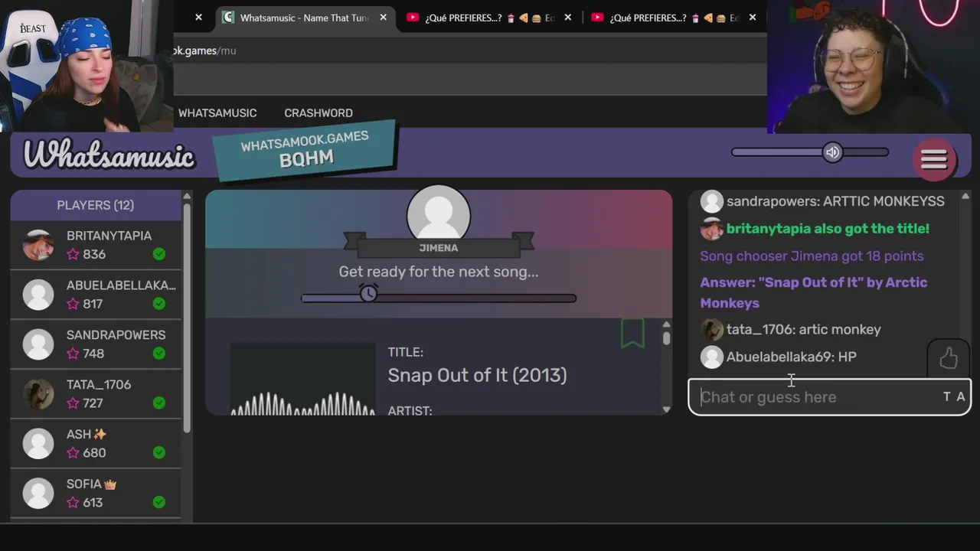Viewport: 980px width, 551px height.
Task: Click the next-song countdown progress bar
Action: 439,298
